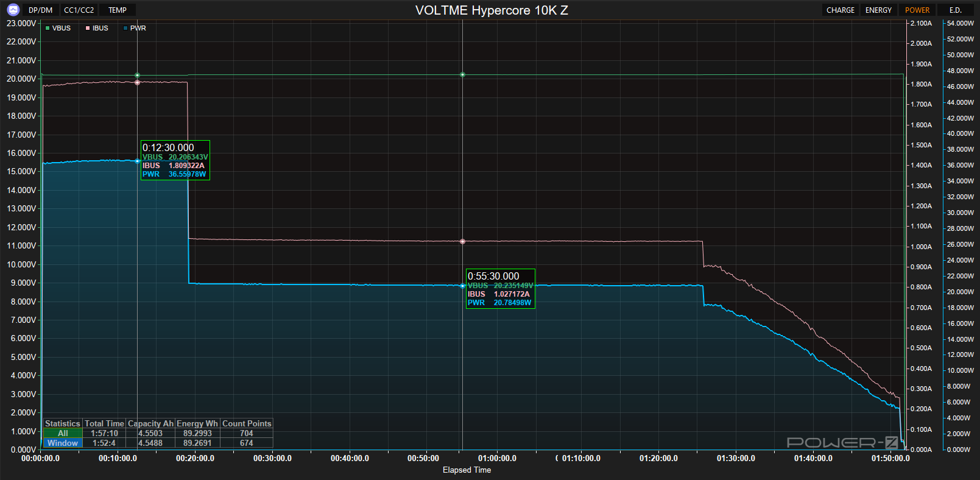Click the 1:57:10 total time cell
The width and height of the screenshot is (980, 480).
pos(105,434)
